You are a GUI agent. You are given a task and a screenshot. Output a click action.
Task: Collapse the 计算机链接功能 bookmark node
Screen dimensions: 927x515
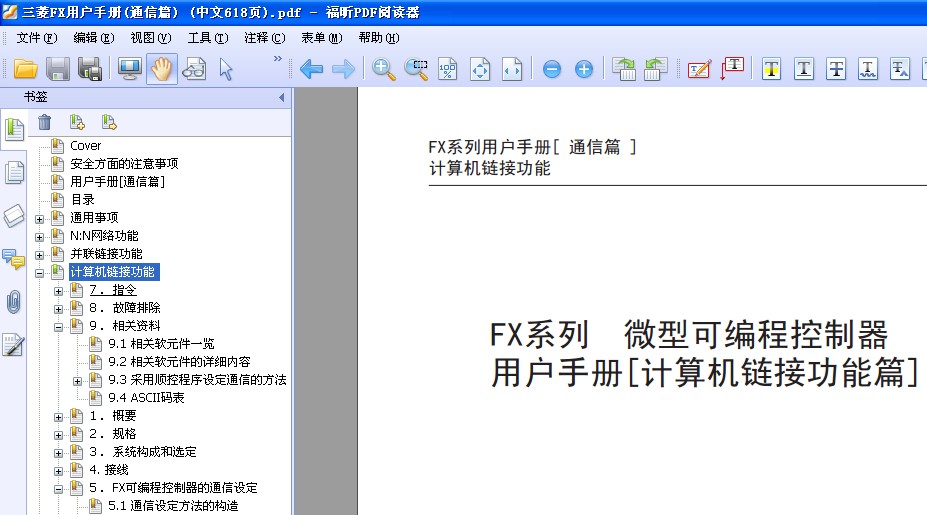(40, 272)
